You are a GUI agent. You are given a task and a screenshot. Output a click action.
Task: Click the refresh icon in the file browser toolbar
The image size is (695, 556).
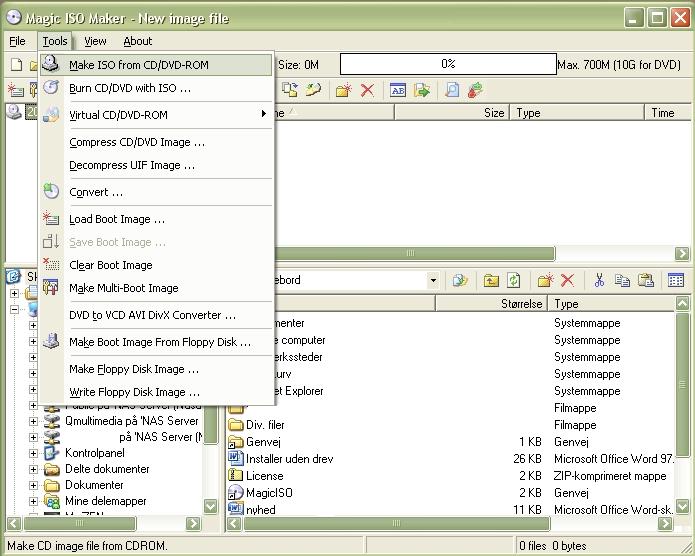click(514, 281)
